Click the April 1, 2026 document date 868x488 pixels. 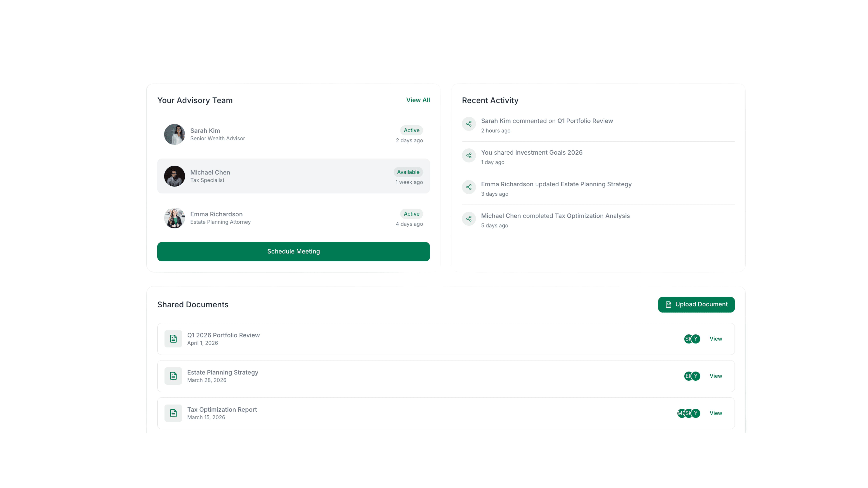[x=203, y=343]
